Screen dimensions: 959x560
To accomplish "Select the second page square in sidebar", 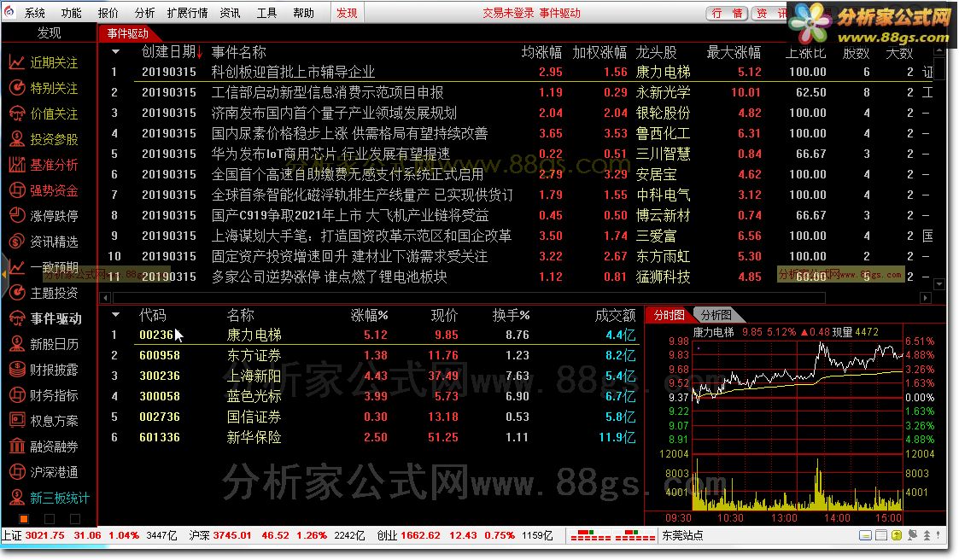I will coord(50,519).
